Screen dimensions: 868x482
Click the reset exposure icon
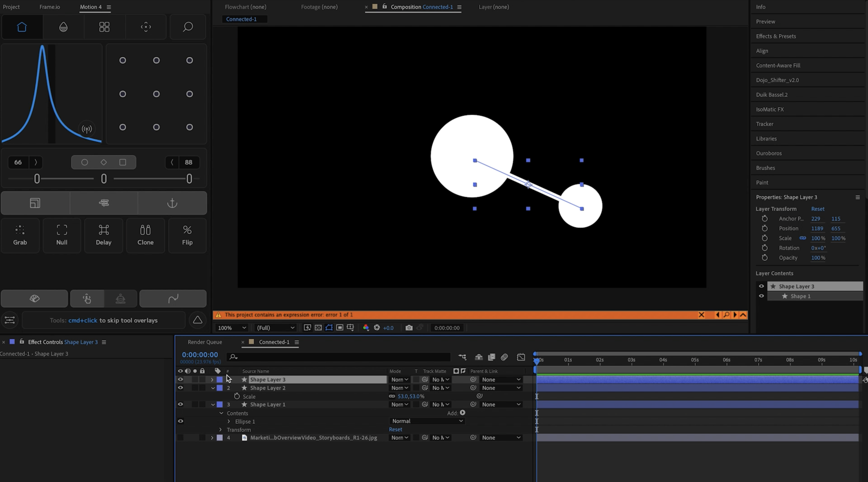(377, 328)
